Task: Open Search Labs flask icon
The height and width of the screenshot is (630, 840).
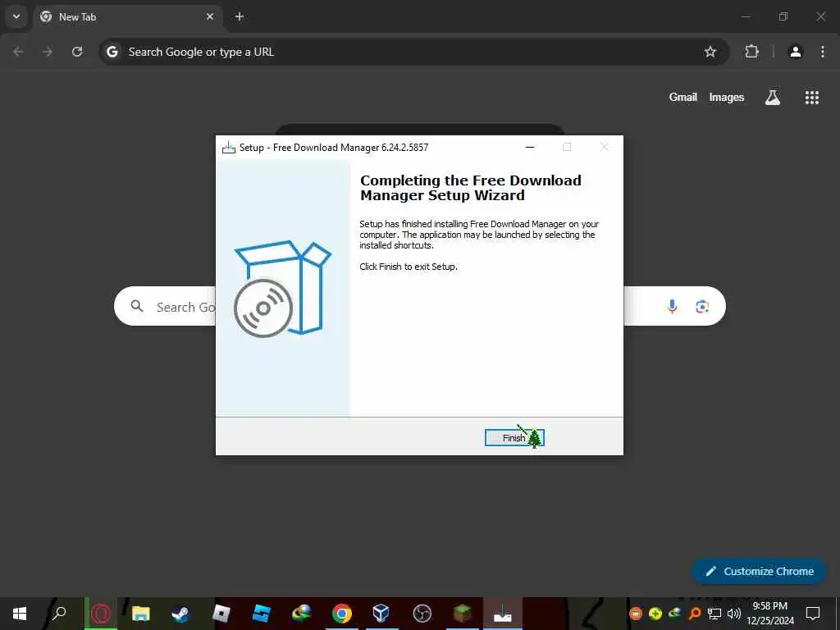Action: 773,97
